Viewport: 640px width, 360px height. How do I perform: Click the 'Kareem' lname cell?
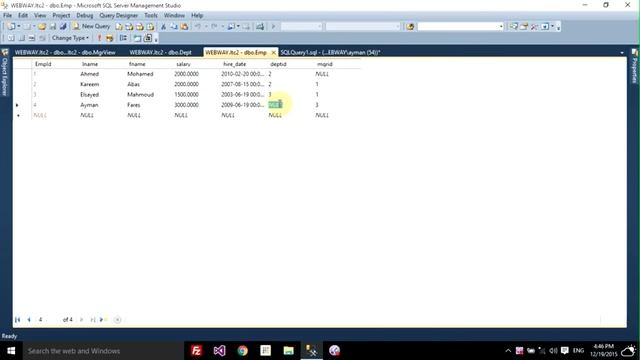[89, 84]
